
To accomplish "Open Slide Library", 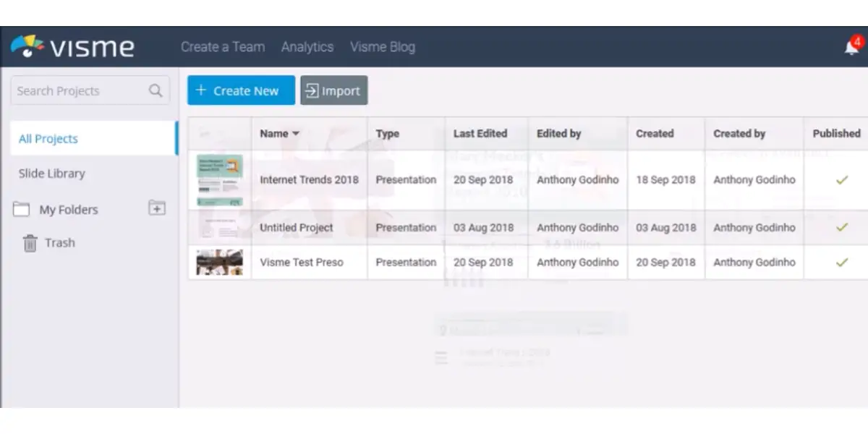I will point(51,174).
